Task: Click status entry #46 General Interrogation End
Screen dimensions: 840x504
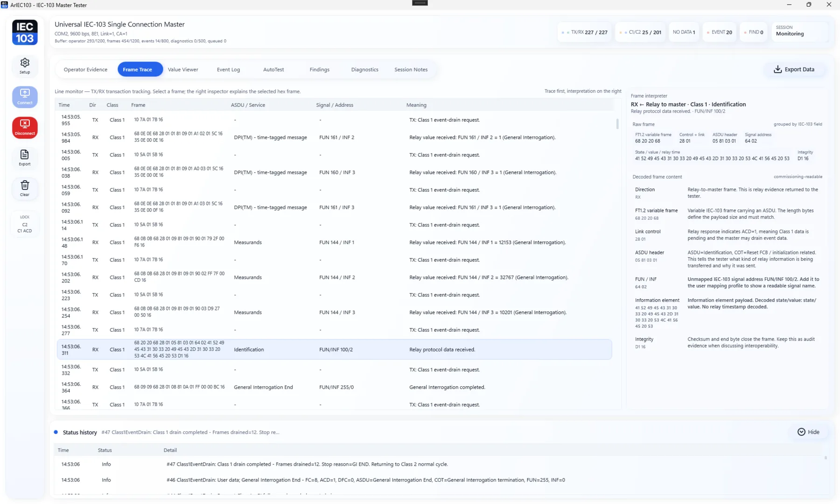Action: (439, 480)
